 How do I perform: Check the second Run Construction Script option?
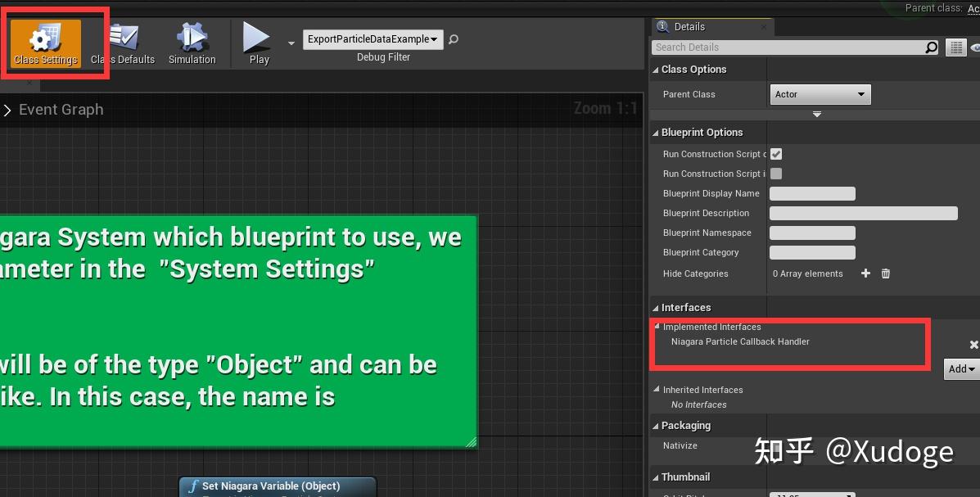[x=776, y=174]
